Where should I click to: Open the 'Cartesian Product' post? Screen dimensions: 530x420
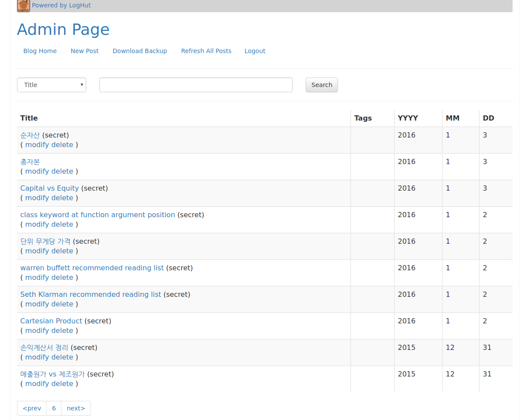pyautogui.click(x=51, y=321)
